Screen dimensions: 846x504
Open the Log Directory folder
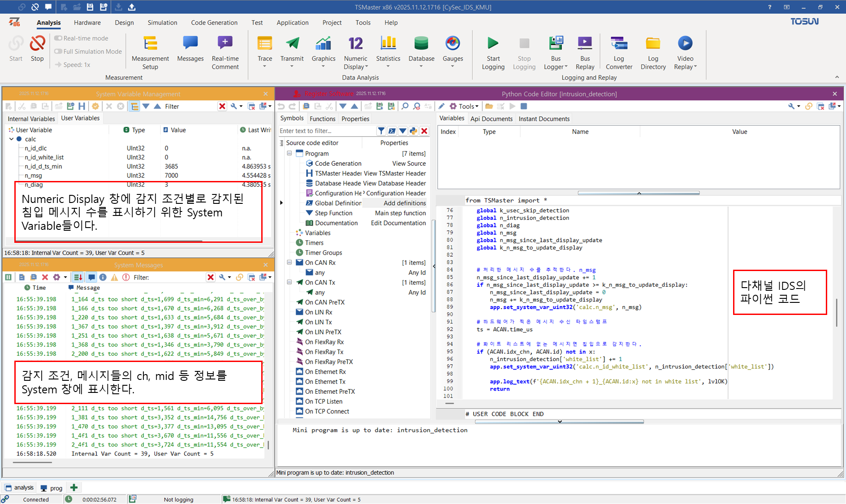(x=653, y=53)
